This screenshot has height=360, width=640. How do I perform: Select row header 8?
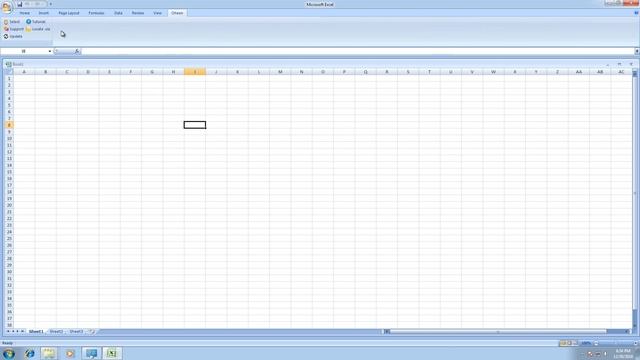[x=9, y=125]
